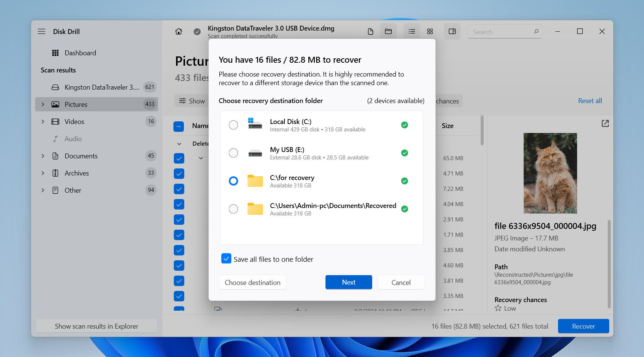Click the scan completed checkmark icon

pyautogui.click(x=197, y=32)
